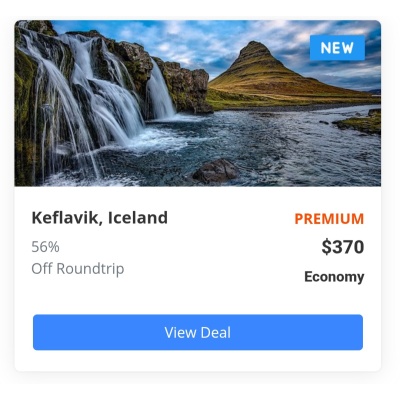This screenshot has width=400, height=400.
Task: Click the Off Roundtrip text
Action: coord(78,269)
